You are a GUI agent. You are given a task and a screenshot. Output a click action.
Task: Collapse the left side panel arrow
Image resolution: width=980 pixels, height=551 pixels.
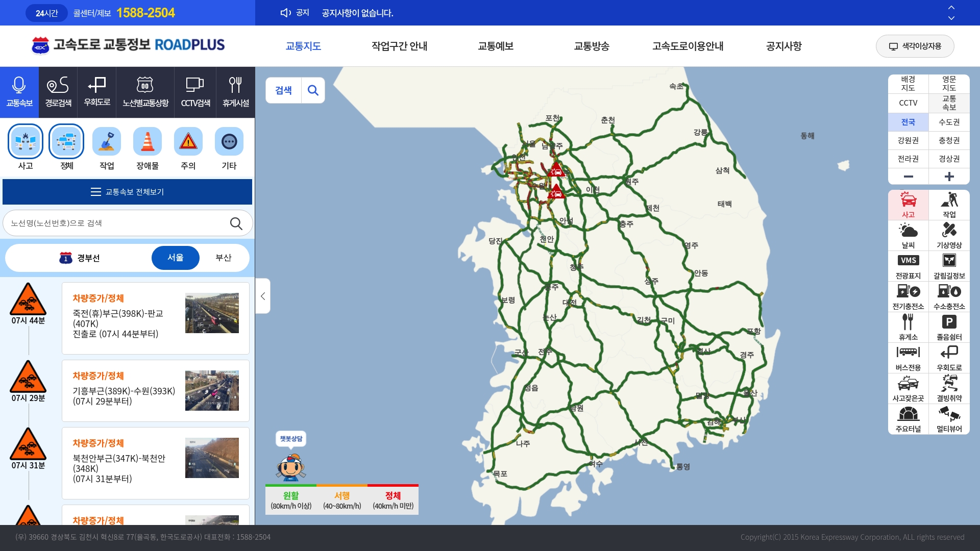coord(263,296)
